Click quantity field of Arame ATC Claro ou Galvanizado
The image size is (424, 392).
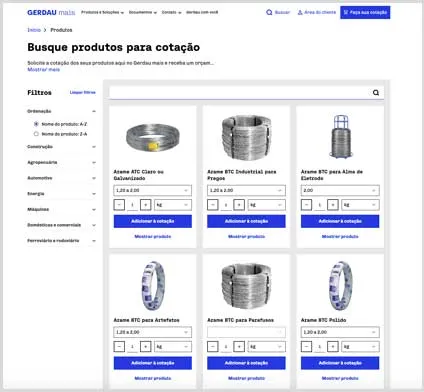point(132,205)
